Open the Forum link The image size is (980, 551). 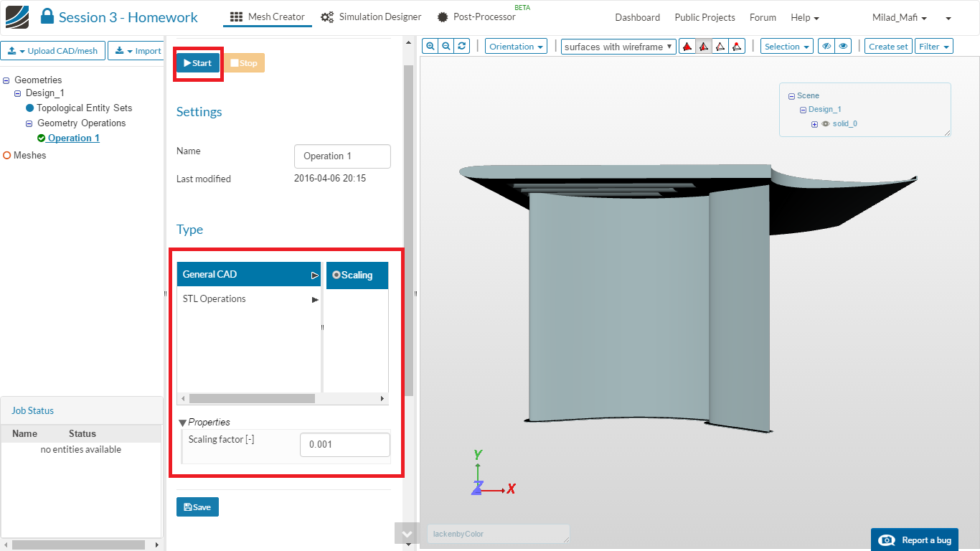tap(763, 17)
